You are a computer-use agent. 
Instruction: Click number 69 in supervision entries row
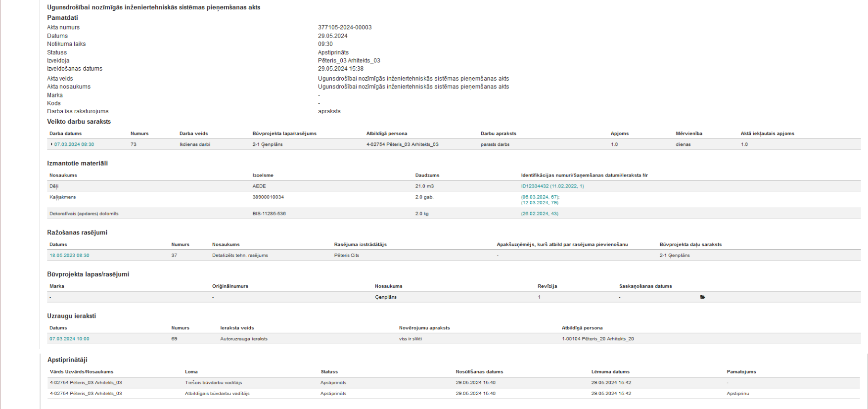[x=174, y=339]
